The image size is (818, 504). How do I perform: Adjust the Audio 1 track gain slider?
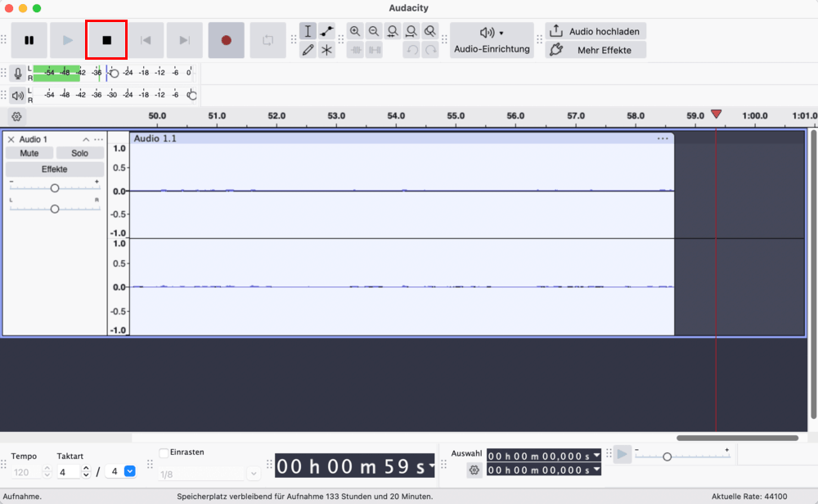55,188
